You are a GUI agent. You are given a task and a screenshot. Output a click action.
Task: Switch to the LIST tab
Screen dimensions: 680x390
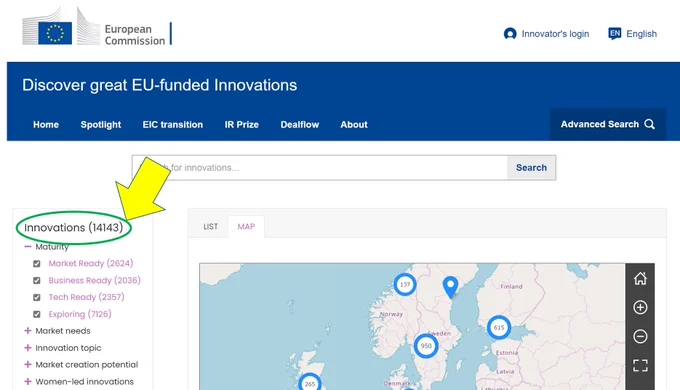click(x=210, y=226)
